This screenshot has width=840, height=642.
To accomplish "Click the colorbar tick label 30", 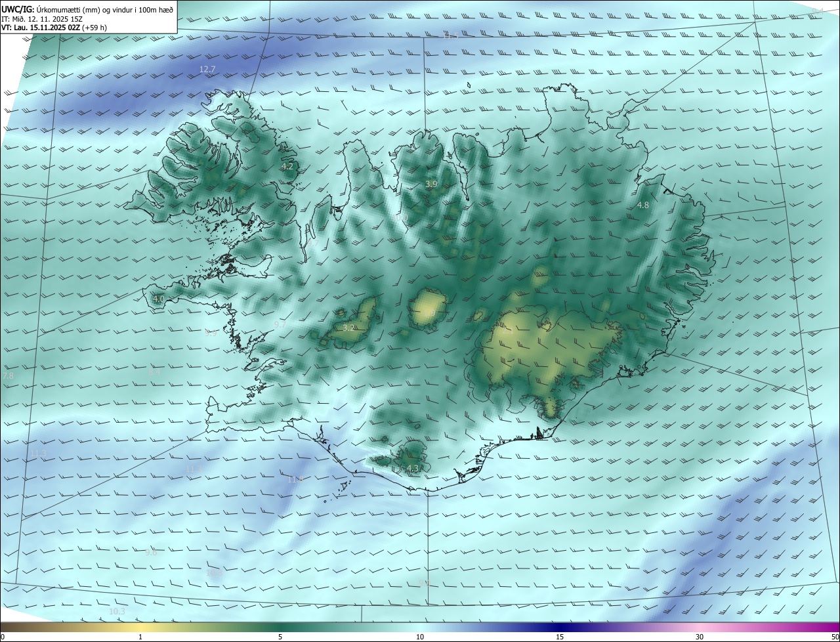I will 700,637.
